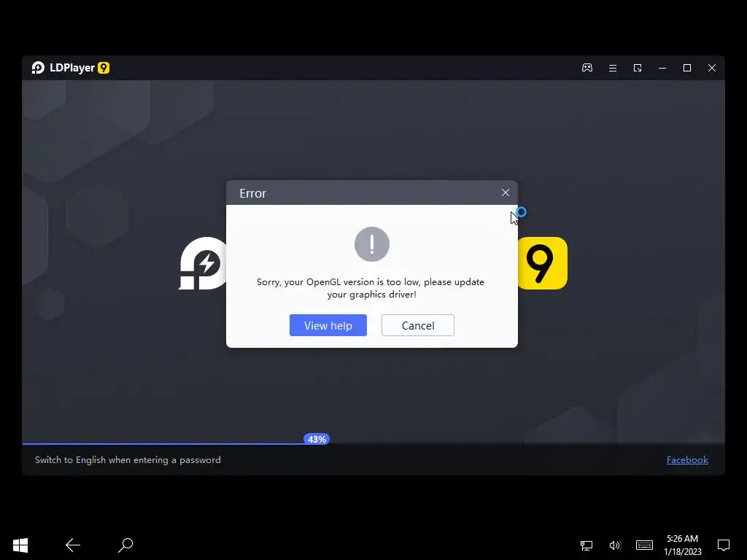Viewport: 747px width, 560px height.
Task: Open the touch keyboard tray icon
Action: (644, 545)
